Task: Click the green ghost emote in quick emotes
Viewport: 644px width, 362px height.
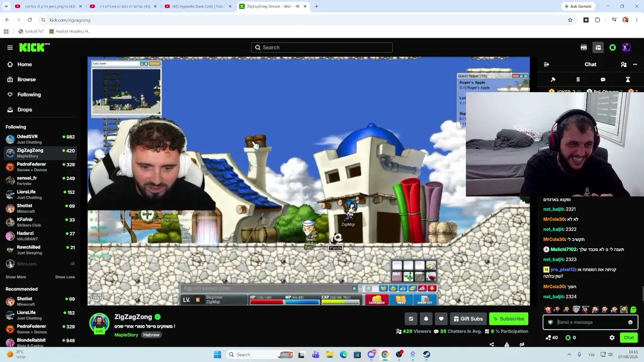Action: [633, 310]
